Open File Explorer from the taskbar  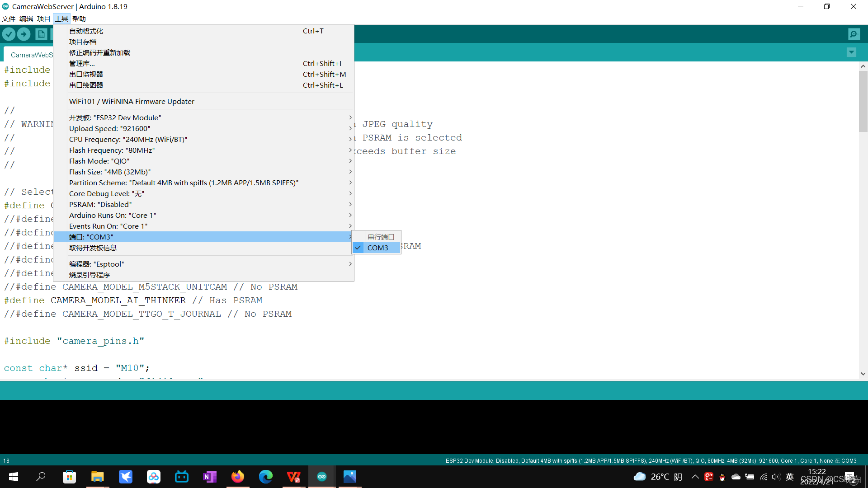coord(97,477)
